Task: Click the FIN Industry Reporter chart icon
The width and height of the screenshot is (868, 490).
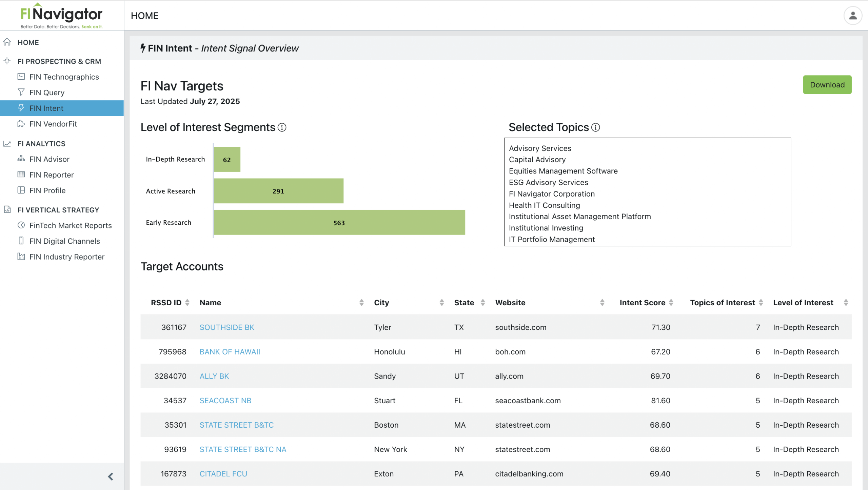Action: click(21, 257)
